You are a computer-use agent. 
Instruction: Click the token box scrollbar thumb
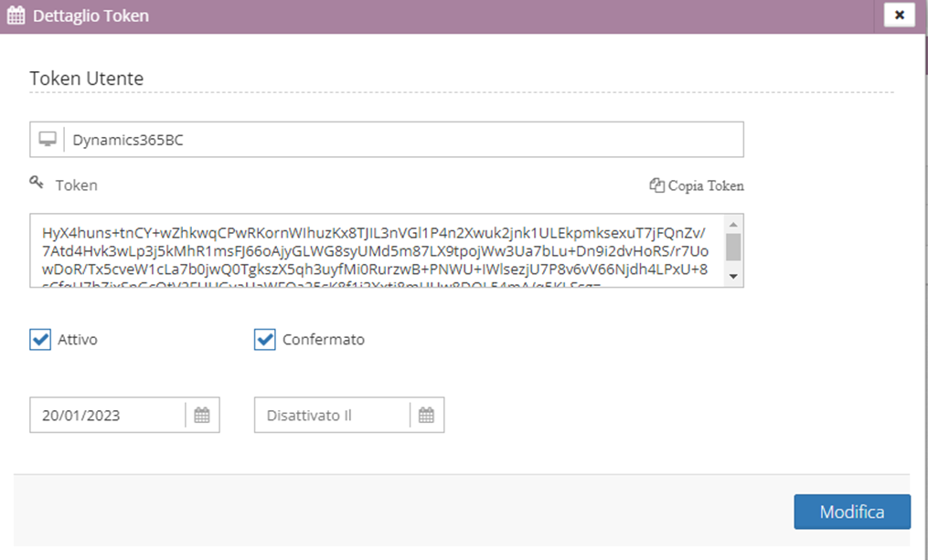733,247
